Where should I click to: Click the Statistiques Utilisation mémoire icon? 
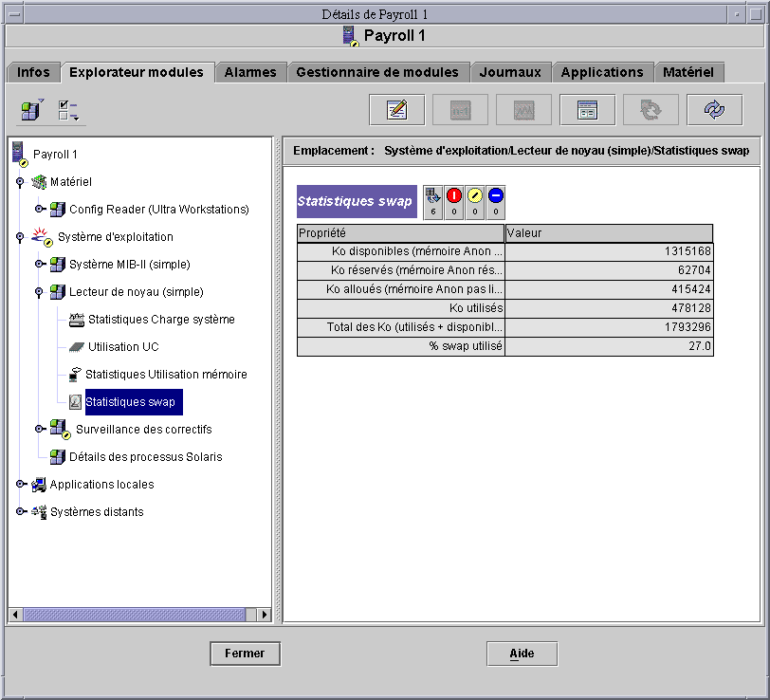(75, 375)
